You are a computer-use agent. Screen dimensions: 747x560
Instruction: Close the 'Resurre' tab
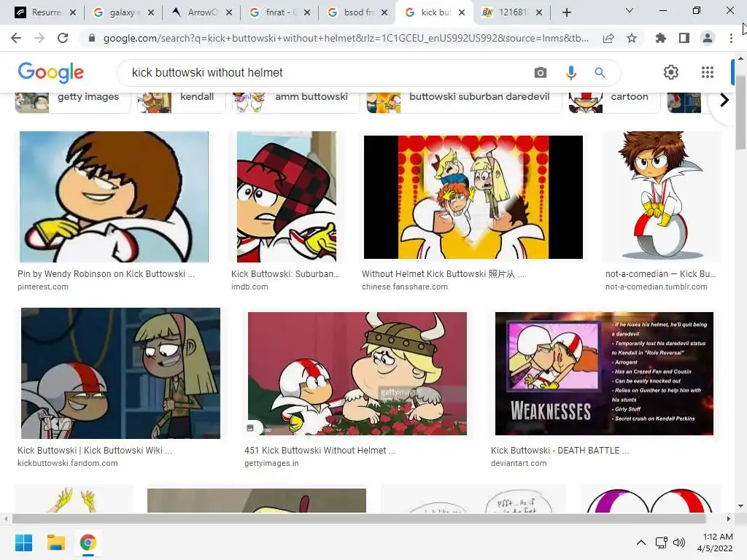(73, 12)
